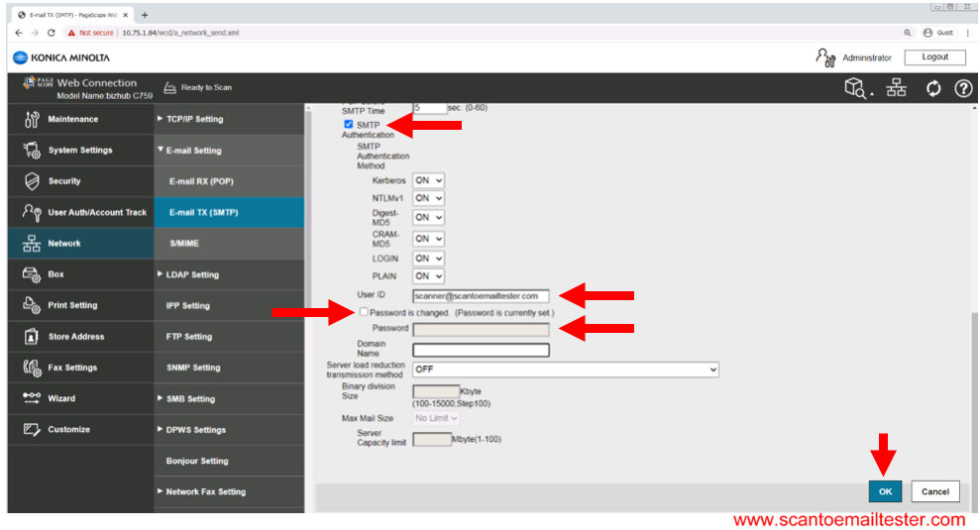Change the CRAM-MD5 dropdown setting
Viewport: 980px width, 530px height.
click(x=428, y=239)
